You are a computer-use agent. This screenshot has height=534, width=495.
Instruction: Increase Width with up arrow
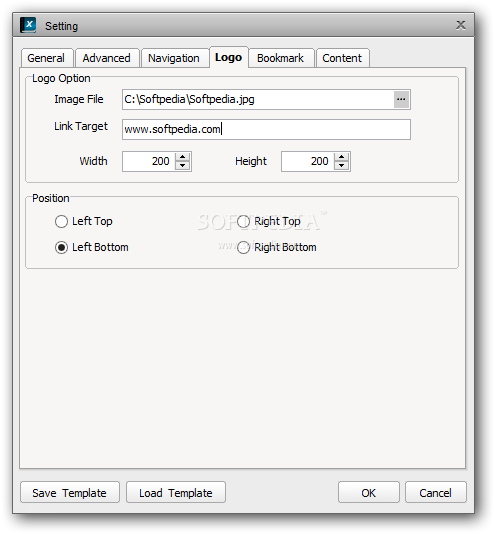pyautogui.click(x=183, y=157)
